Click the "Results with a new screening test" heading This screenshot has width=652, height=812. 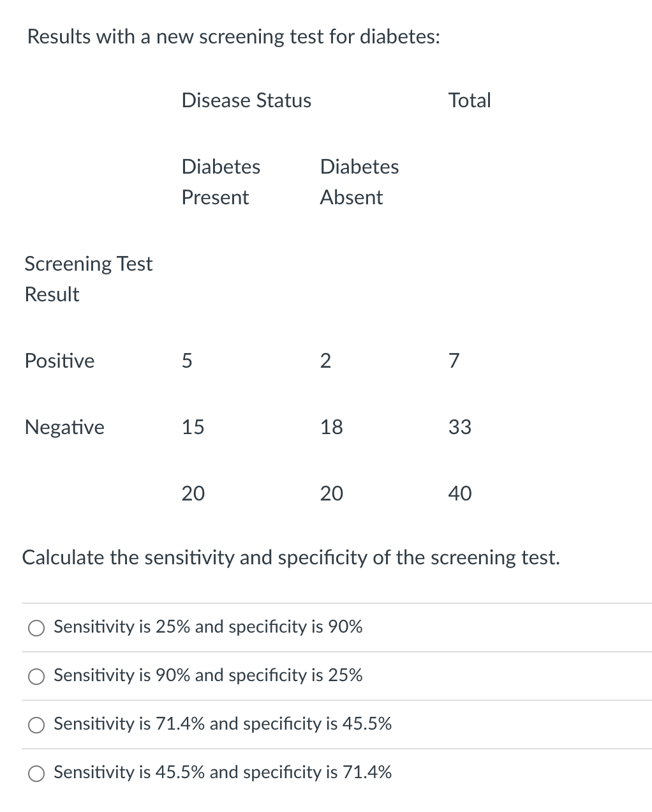[233, 37]
